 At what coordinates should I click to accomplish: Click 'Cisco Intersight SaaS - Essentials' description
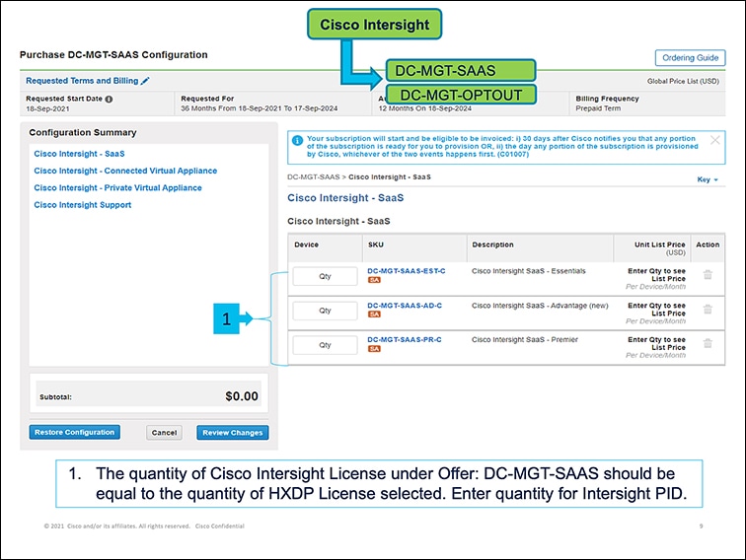[529, 271]
